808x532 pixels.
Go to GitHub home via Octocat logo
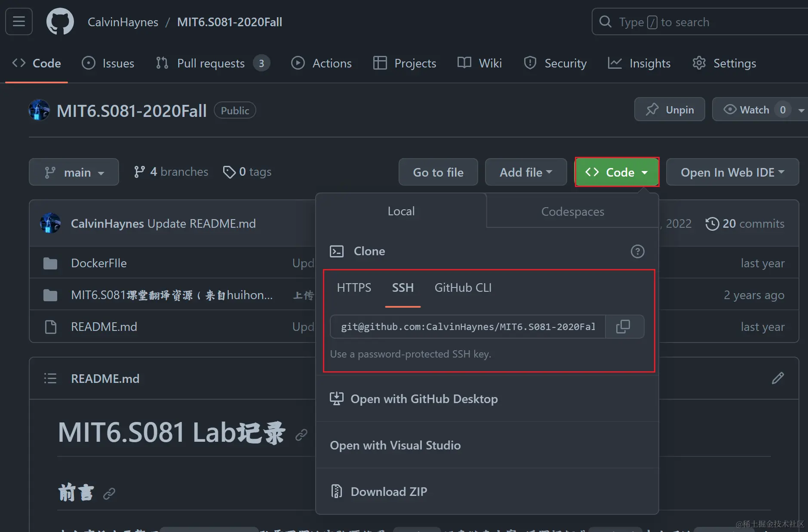[x=60, y=21]
